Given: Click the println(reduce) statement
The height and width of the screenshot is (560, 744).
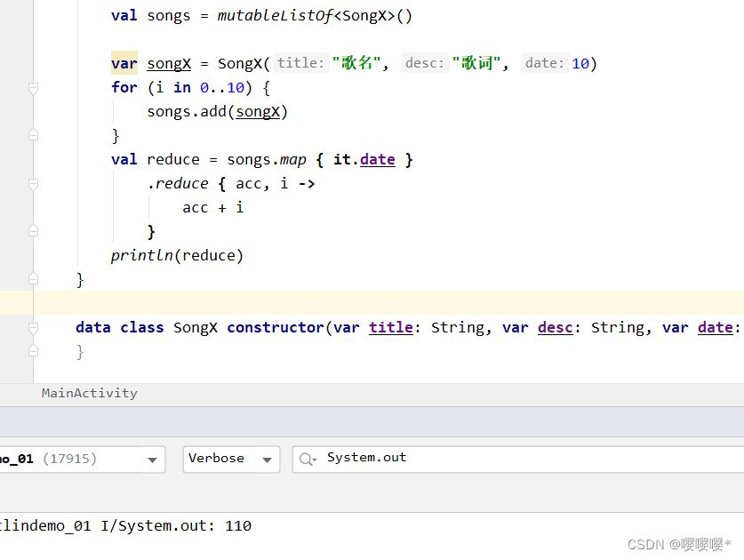Looking at the screenshot, I should [177, 255].
